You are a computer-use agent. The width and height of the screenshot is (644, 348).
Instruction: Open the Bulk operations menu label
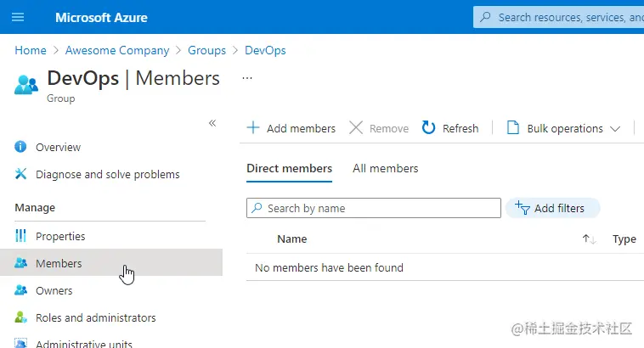(x=565, y=128)
